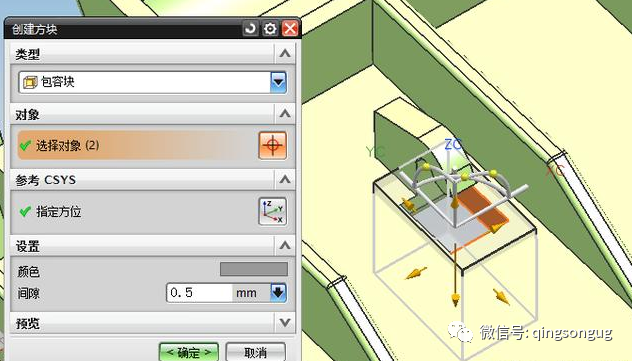Open the gray 颜色 color swatch
This screenshot has width=632, height=361.
tap(254, 269)
